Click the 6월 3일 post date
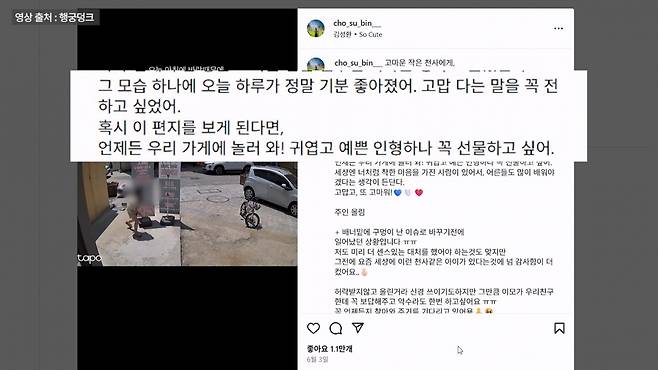 317,360
